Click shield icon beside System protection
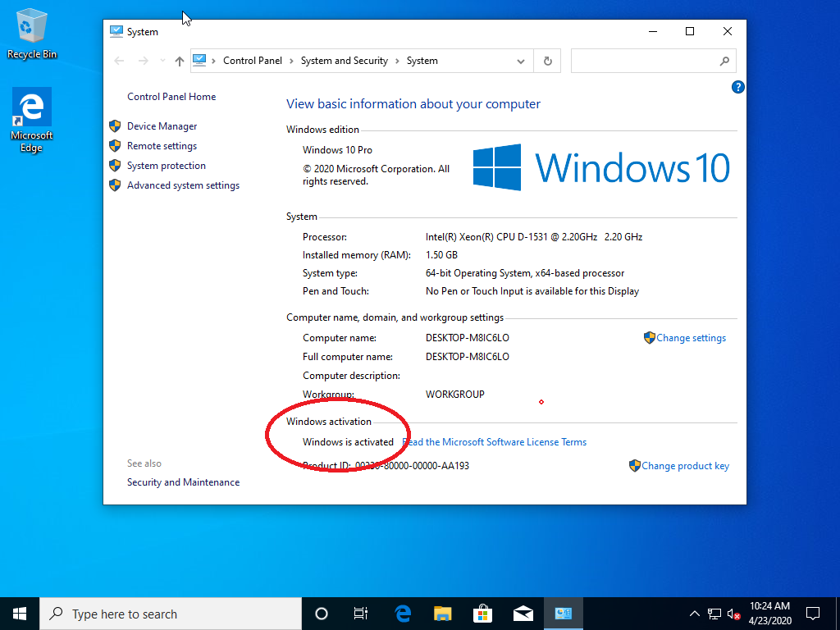The height and width of the screenshot is (630, 840). click(115, 166)
